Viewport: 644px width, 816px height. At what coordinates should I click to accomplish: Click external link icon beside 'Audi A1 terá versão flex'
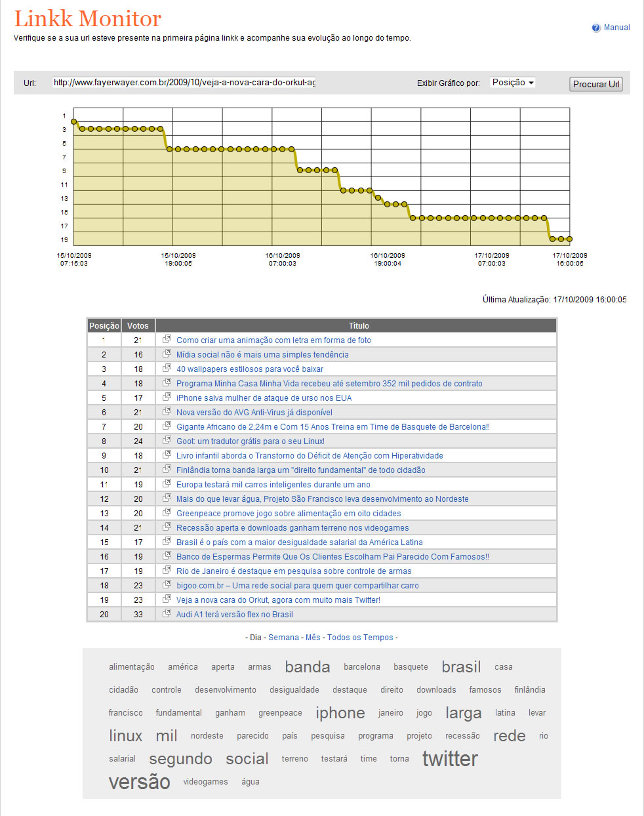tap(167, 614)
